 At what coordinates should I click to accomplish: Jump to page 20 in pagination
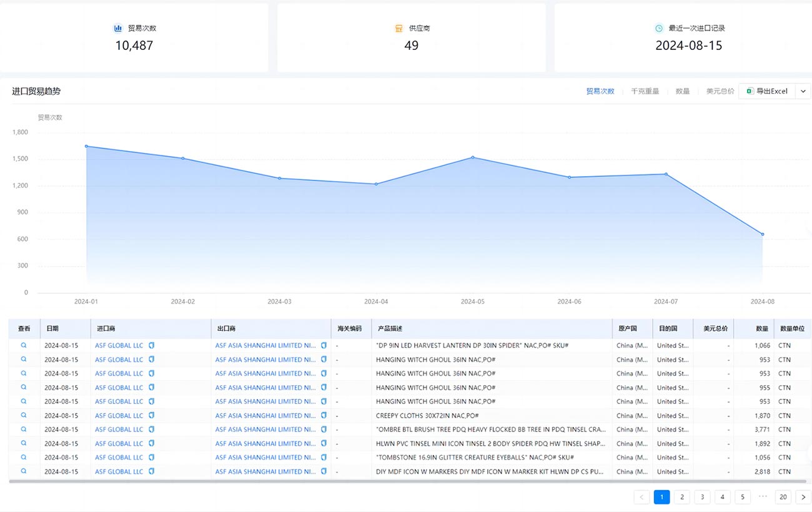783,497
